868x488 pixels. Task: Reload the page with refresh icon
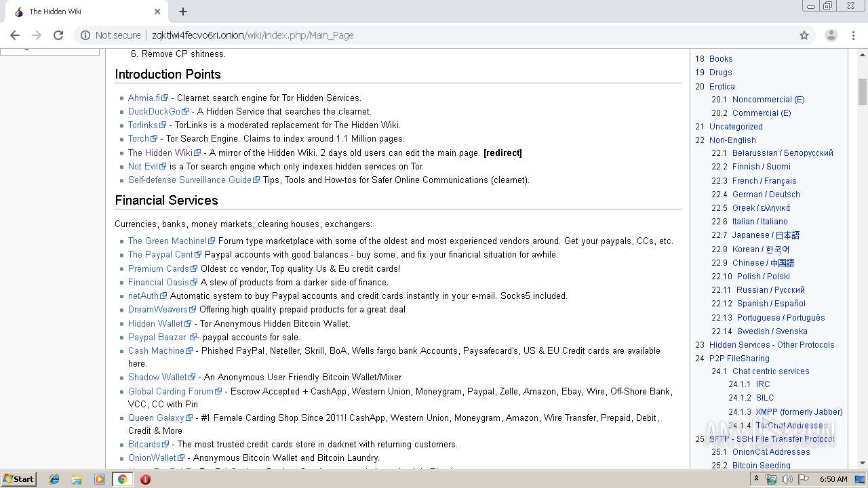pyautogui.click(x=58, y=35)
